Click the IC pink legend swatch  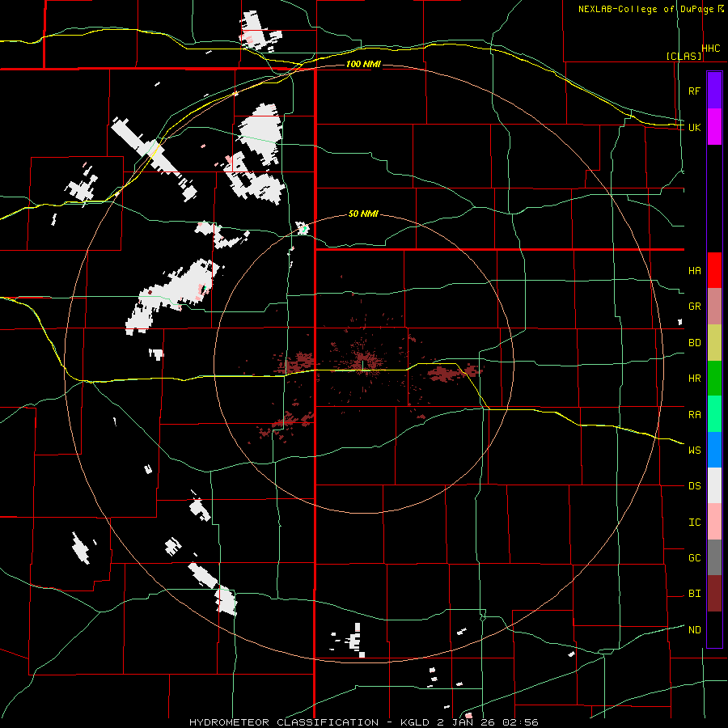click(714, 522)
